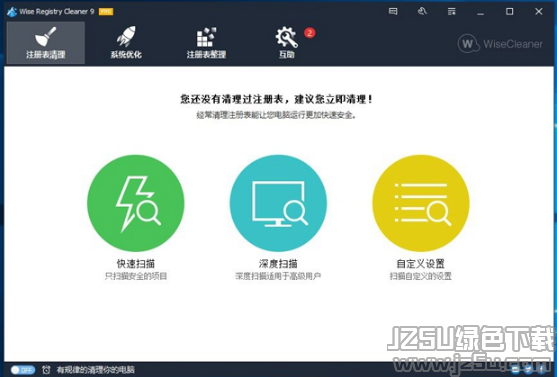Viewport: 557px width, 377px height.
Task: Open the 注册表整理 tab
Action: coord(206,43)
